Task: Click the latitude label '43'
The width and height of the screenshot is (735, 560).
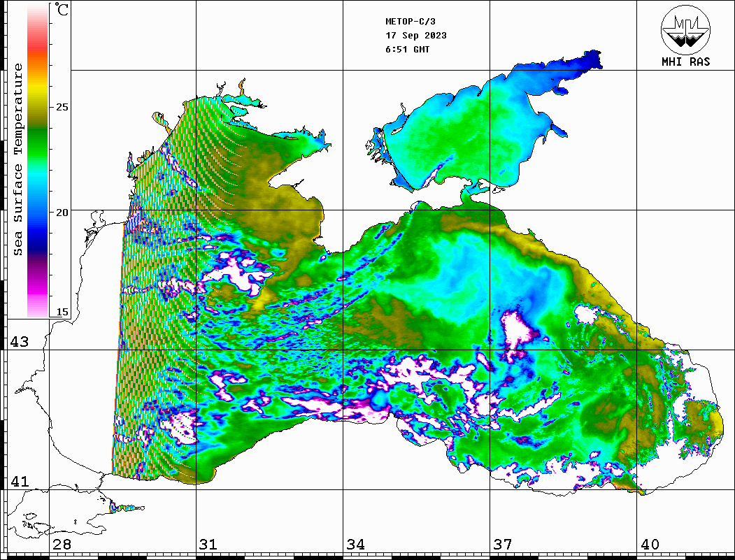Action: 20,342
